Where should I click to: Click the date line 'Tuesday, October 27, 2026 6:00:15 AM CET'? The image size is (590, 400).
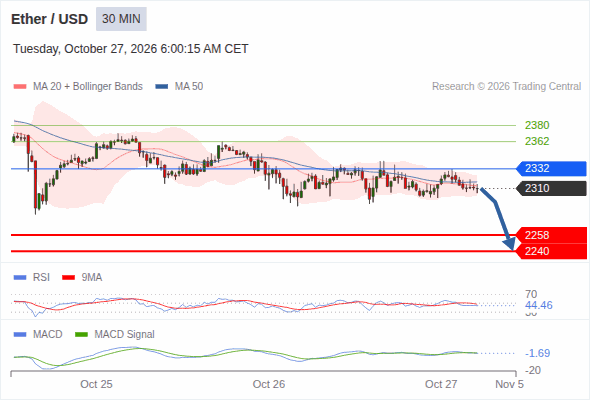pyautogui.click(x=131, y=49)
